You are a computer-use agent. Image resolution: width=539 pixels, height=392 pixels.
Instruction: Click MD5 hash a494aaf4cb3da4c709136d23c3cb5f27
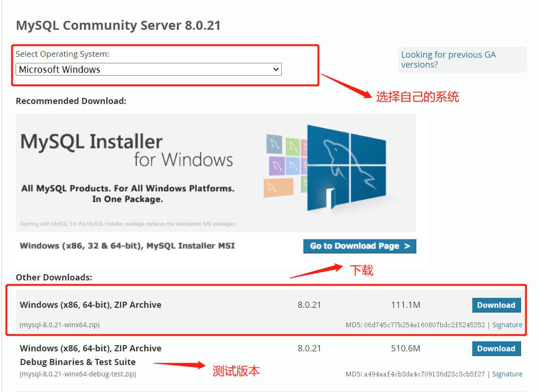click(425, 374)
